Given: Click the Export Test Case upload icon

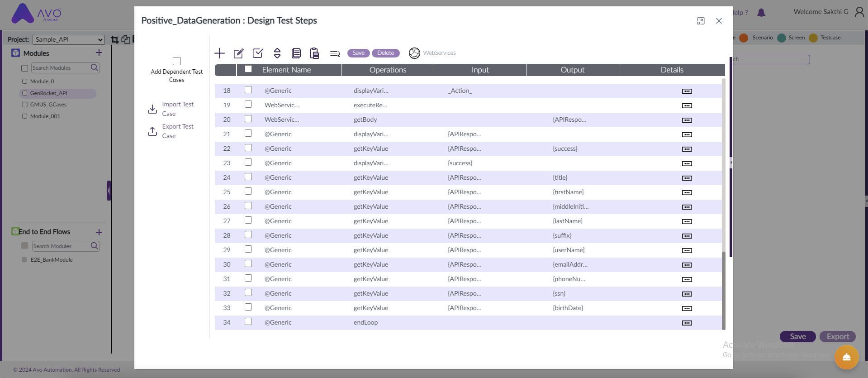Looking at the screenshot, I should (152, 131).
